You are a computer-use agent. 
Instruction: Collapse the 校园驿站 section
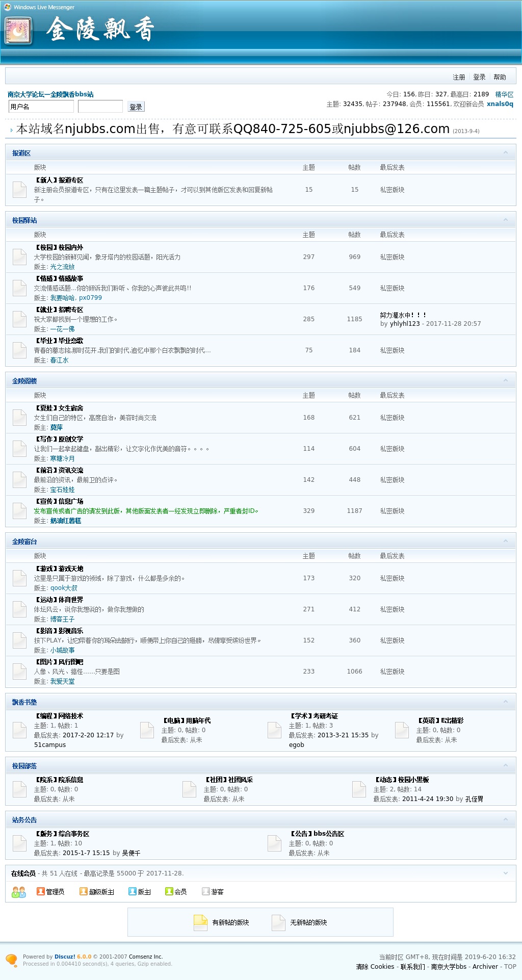point(506,220)
